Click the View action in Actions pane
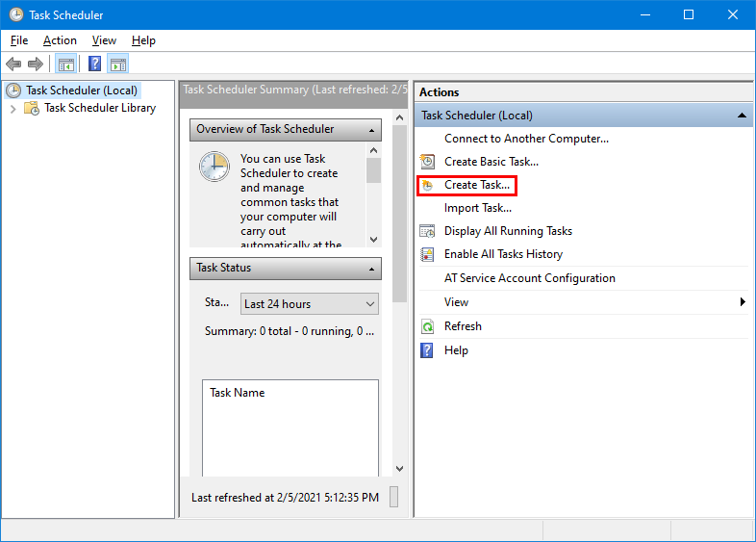The width and height of the screenshot is (756, 542). pyautogui.click(x=456, y=302)
